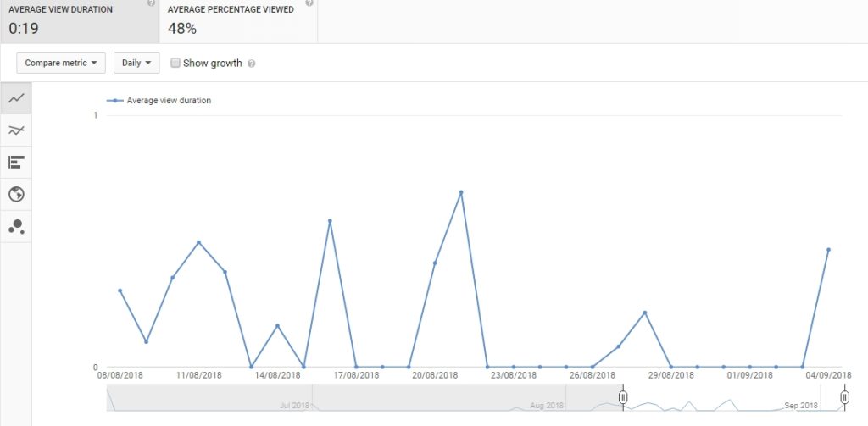Click the Sep 2018 label in overview timeline

click(801, 406)
